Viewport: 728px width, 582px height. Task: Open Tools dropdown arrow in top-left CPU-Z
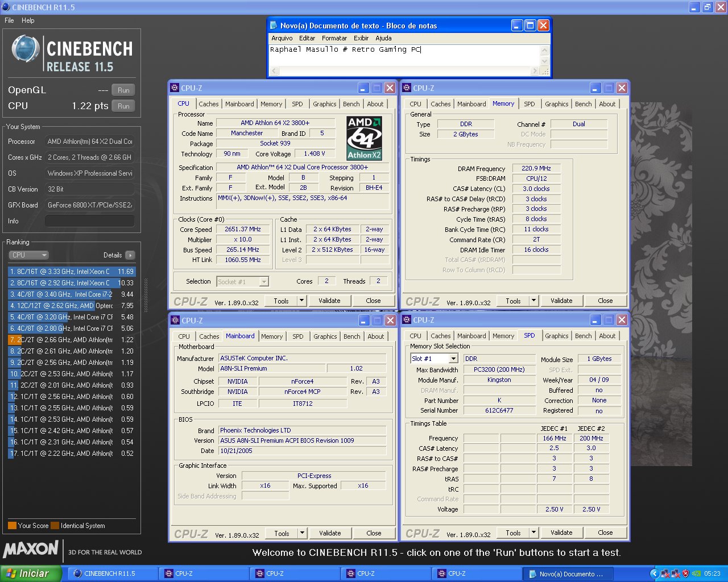[302, 301]
